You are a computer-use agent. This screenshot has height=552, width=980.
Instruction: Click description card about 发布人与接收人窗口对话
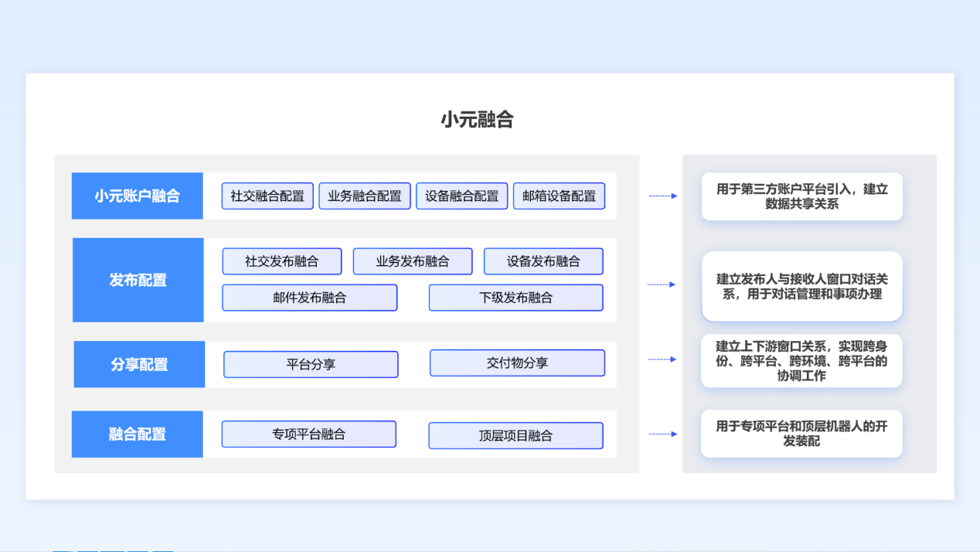[802, 286]
